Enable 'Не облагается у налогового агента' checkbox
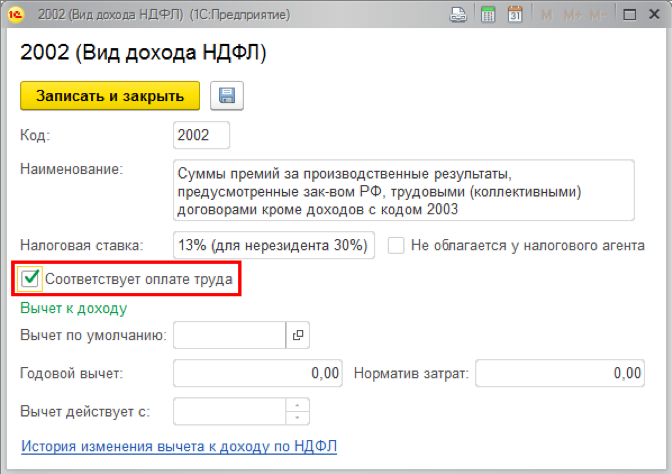Screen dimensions: 672x474 point(396,245)
